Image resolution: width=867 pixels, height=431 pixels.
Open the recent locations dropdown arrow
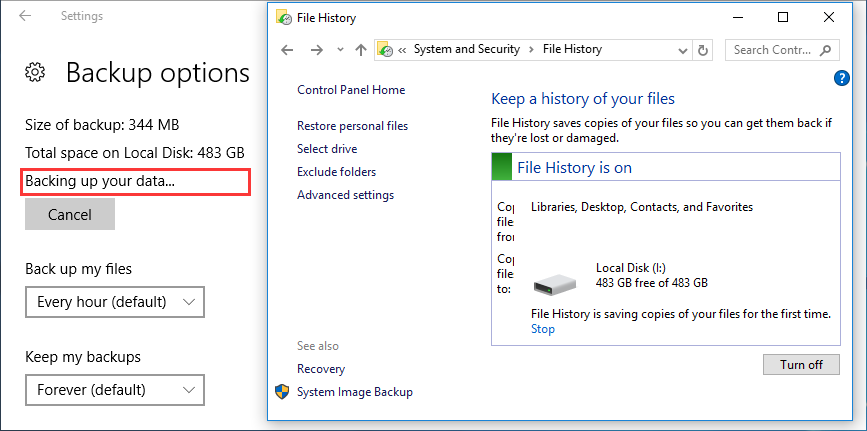pos(340,50)
